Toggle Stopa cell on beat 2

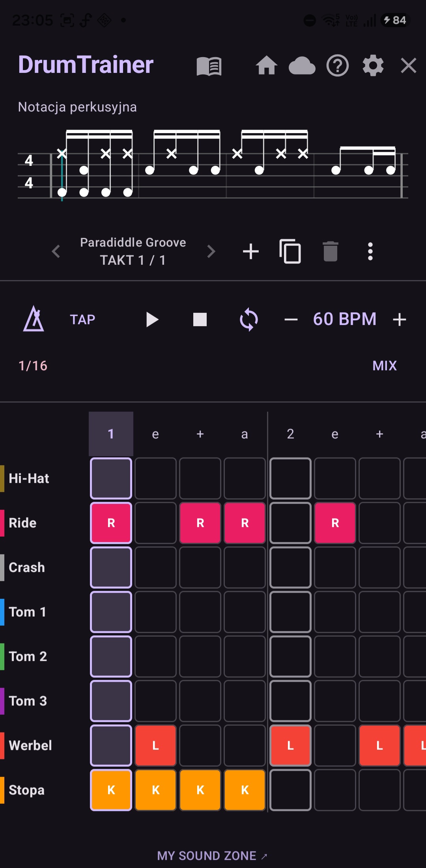coord(290,790)
